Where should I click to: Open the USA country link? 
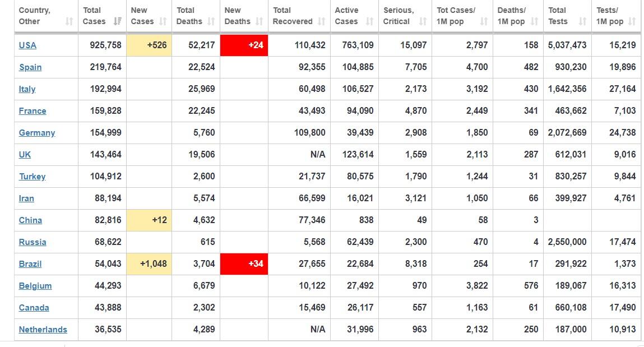(x=27, y=45)
